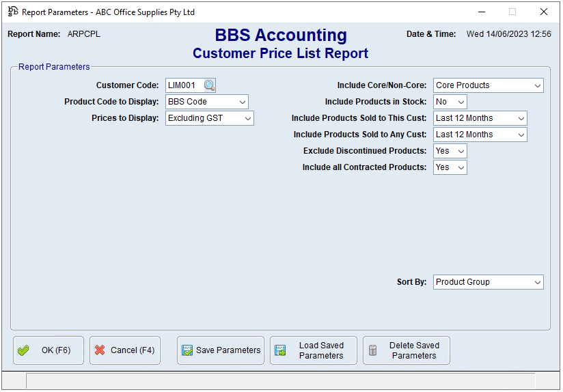
Task: Click the Load Saved Parameters button
Action: 313,350
